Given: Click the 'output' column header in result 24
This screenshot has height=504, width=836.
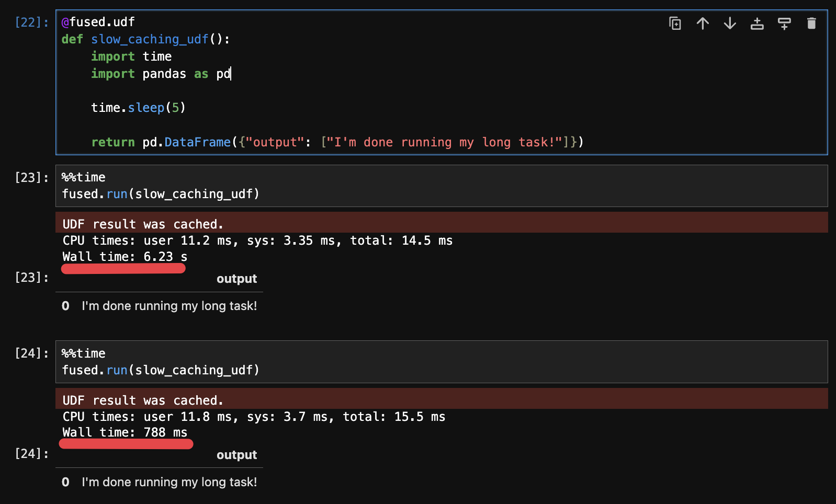Looking at the screenshot, I should coord(236,455).
